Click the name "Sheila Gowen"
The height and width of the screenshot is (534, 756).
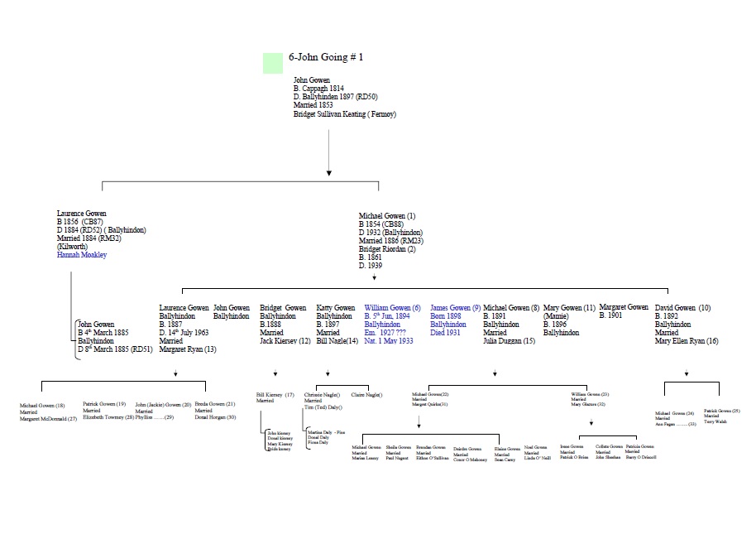(x=398, y=447)
